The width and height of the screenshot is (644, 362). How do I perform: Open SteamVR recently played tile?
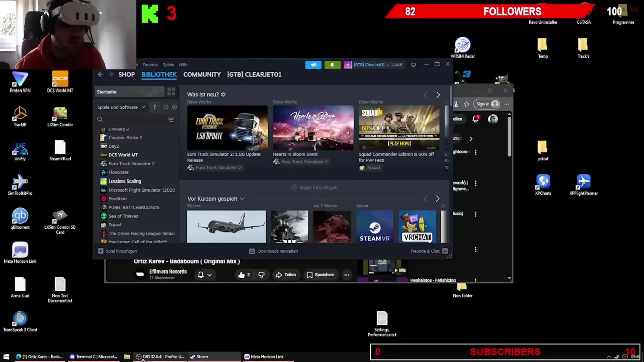pyautogui.click(x=375, y=226)
